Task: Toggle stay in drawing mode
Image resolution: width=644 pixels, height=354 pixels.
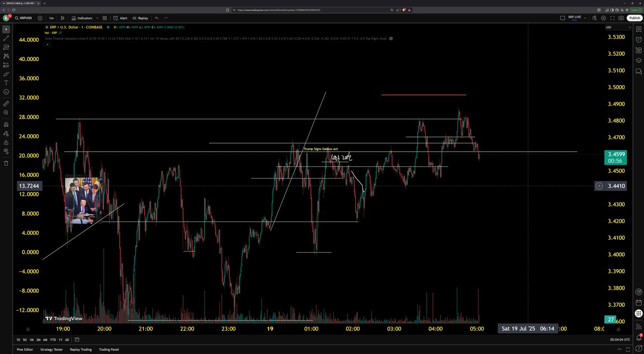Action: (6, 133)
